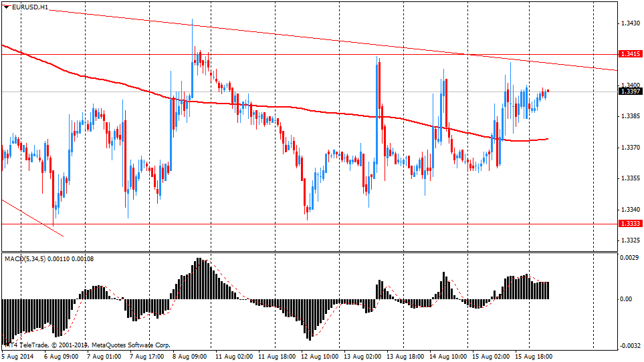644x362 pixels.
Task: Click the -0.0032 MACD scale value
Action: (627, 345)
